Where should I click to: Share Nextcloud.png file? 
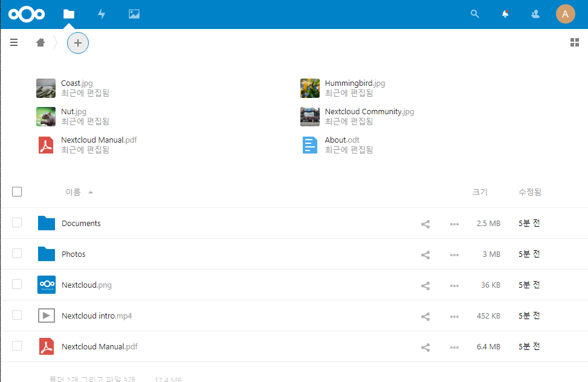pyautogui.click(x=425, y=285)
